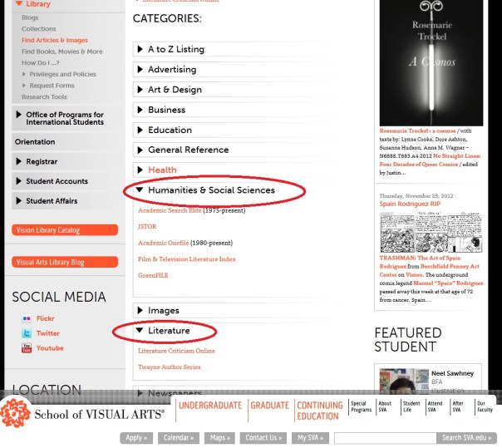502x448 pixels.
Task: Open Find Books, Movies & More
Action: click(x=62, y=52)
